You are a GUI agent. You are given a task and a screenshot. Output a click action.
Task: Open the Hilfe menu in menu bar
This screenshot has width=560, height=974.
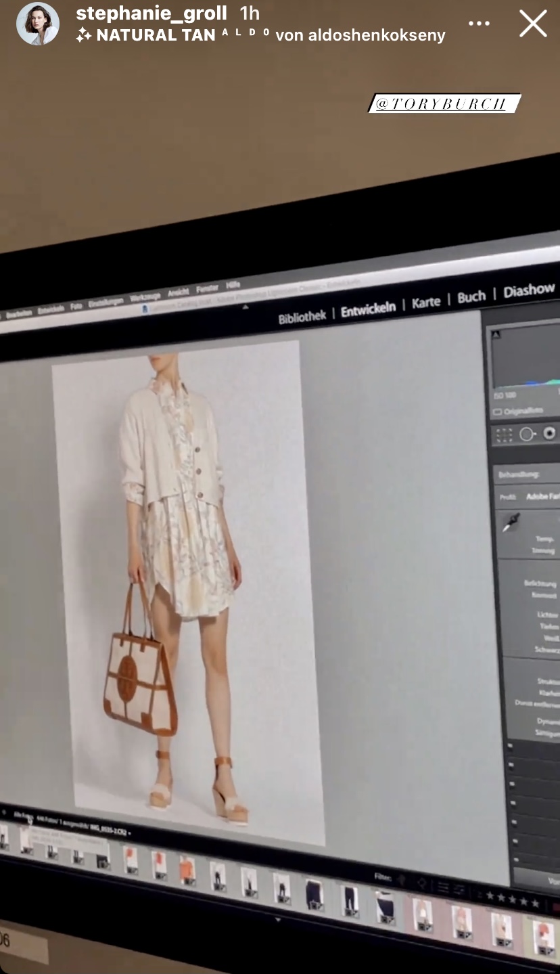pos(233,285)
